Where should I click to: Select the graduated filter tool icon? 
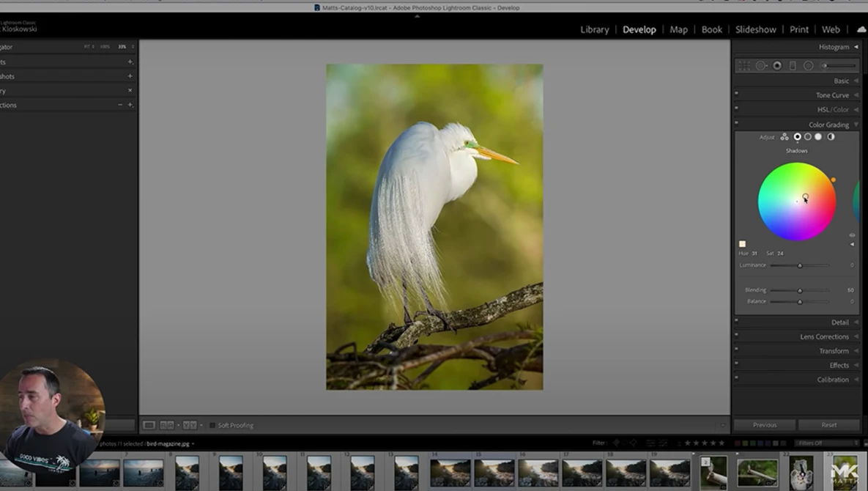pyautogui.click(x=793, y=66)
